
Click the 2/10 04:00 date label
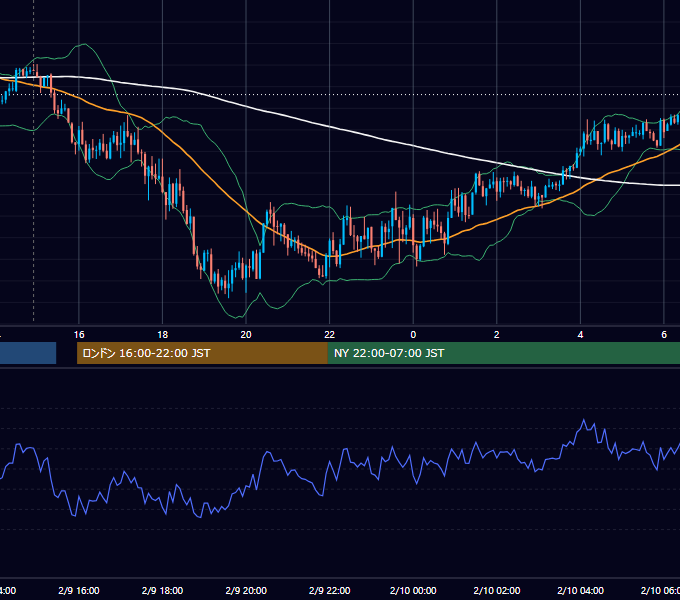pos(580,590)
